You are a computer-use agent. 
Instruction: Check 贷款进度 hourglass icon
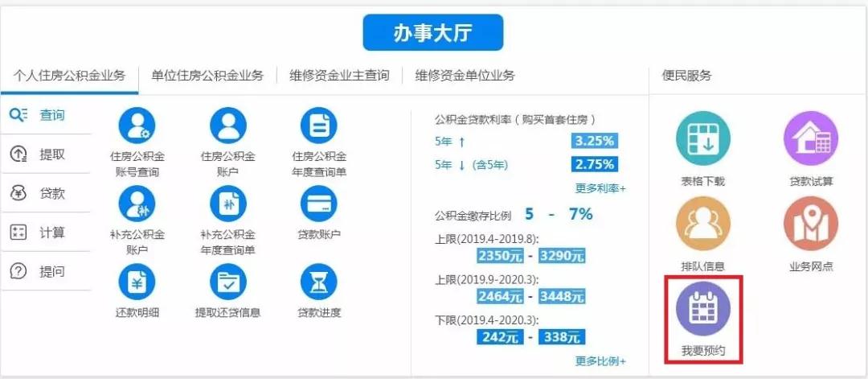pos(318,282)
